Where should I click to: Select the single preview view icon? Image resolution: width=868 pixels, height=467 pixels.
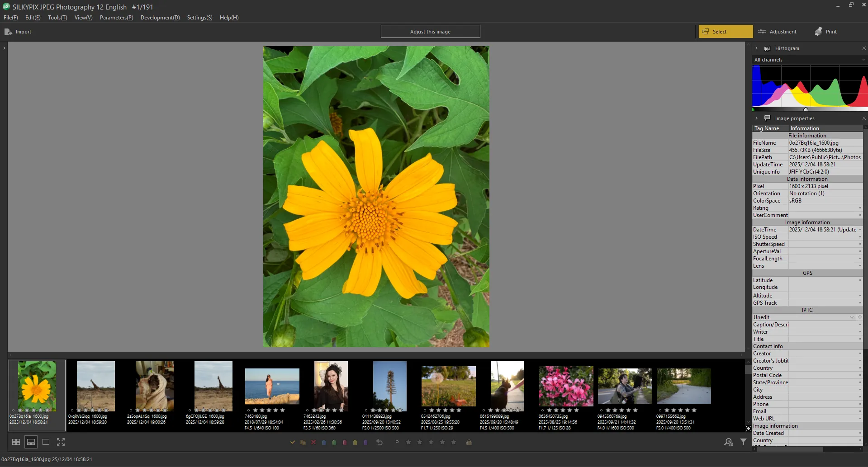coord(46,442)
